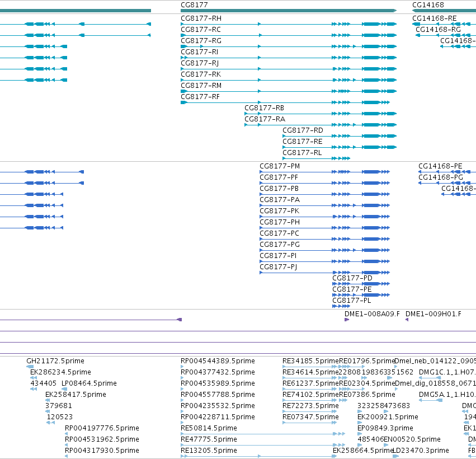
Task: Click transcript label CG8177-RF
Action: [200, 97]
